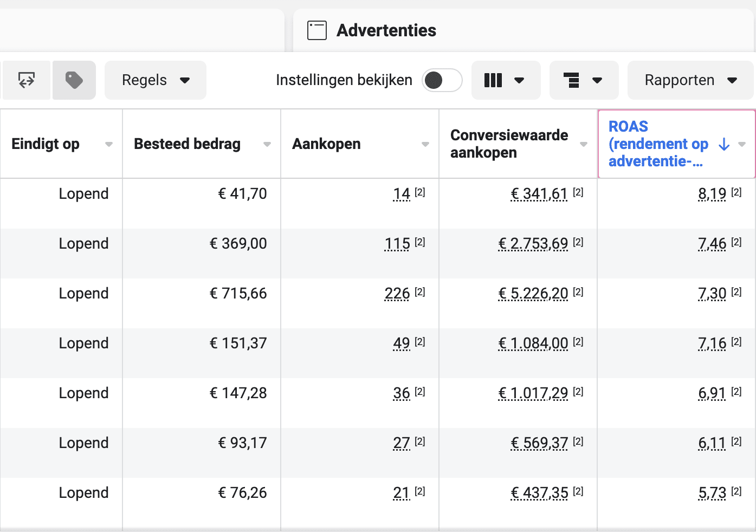Sort by Aankopen header label
Screen dimensions: 756x532
[326, 144]
